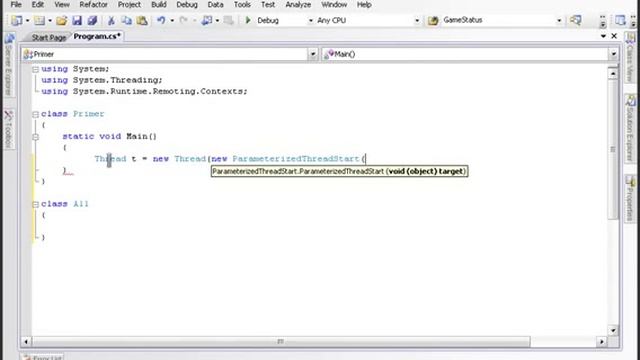
Task: Click the horizontal scrollbar left arrow
Action: tap(26, 341)
